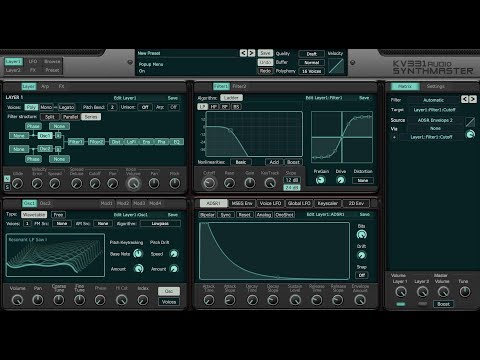Toggle envelope OneShot option
This screenshot has height=360, width=480.
(284, 215)
